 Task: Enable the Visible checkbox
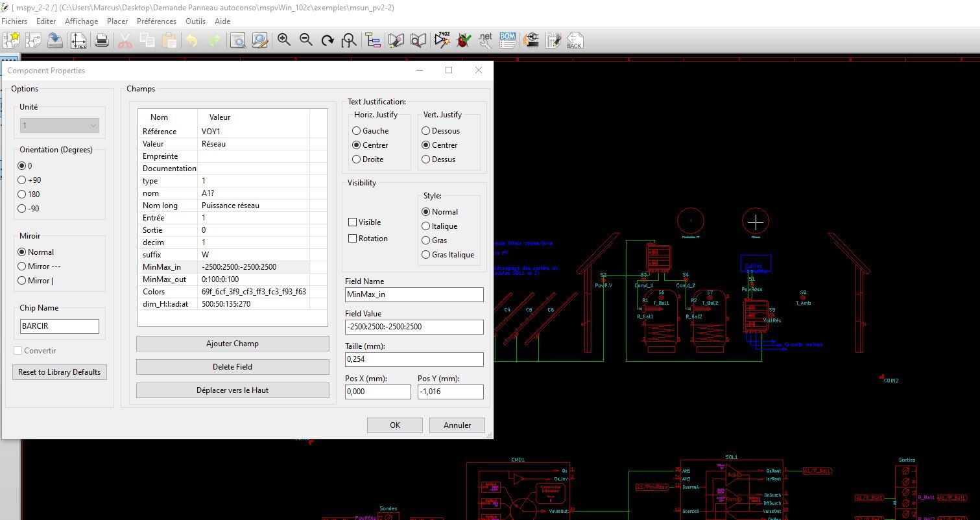(353, 222)
